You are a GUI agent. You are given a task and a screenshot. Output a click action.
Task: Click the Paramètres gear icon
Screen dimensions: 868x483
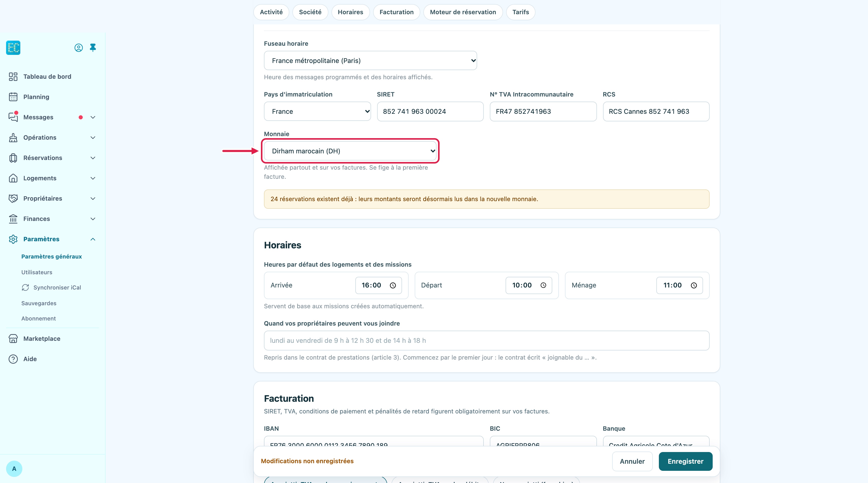pyautogui.click(x=13, y=239)
